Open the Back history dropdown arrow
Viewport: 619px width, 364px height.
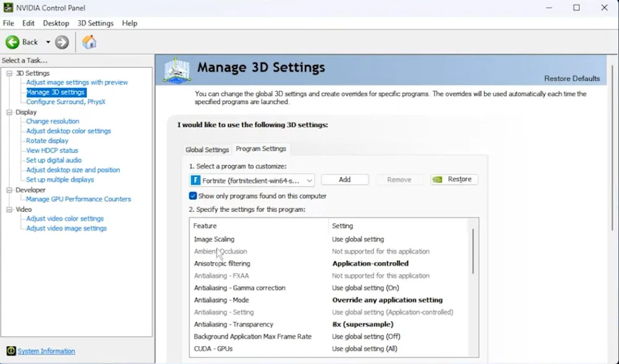point(48,42)
